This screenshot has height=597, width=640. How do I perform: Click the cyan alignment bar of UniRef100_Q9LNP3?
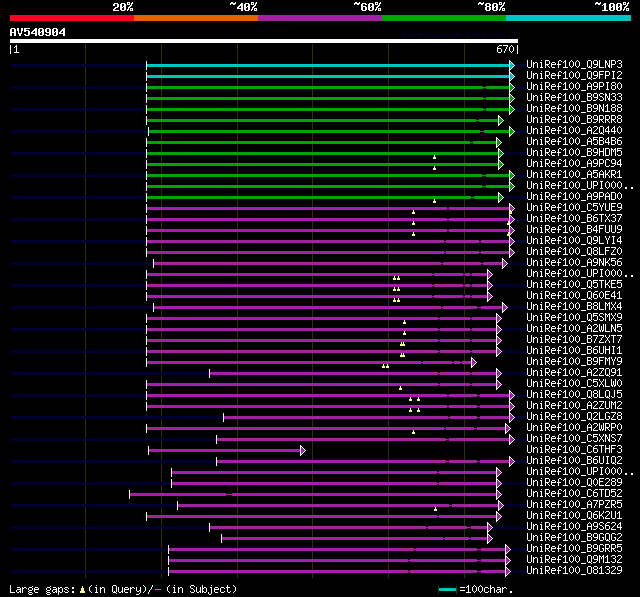point(328,65)
